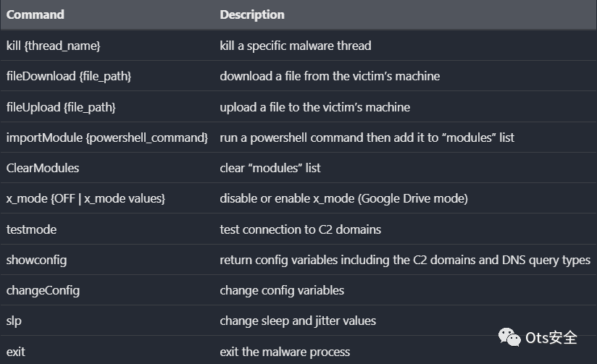Click the x_mode {OFF | x_mode values} cell

coord(86,198)
